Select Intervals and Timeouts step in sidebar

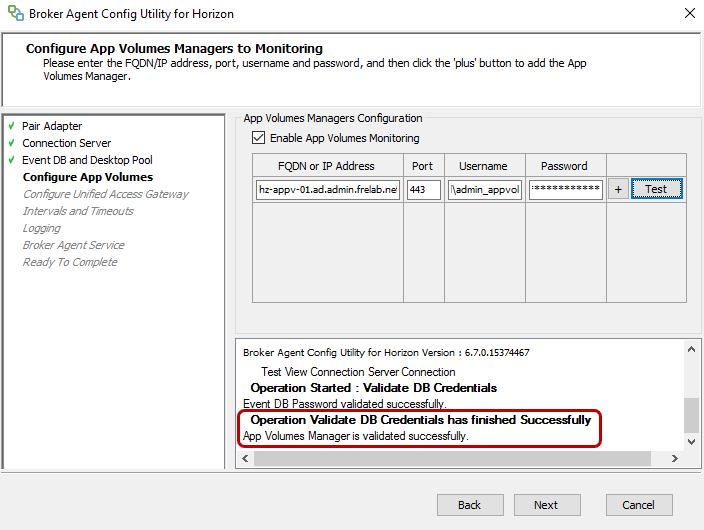(x=78, y=211)
